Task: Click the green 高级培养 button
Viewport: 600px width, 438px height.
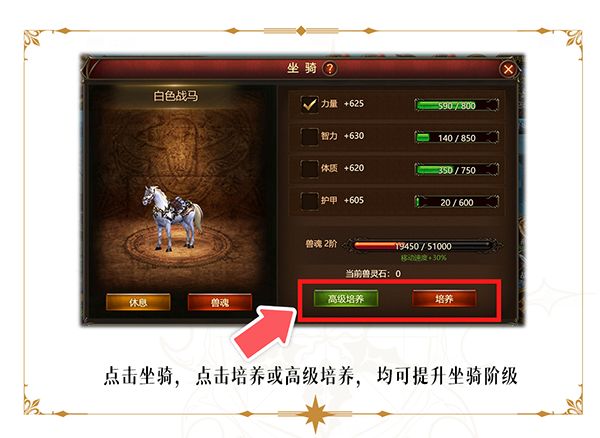Action: [x=346, y=298]
